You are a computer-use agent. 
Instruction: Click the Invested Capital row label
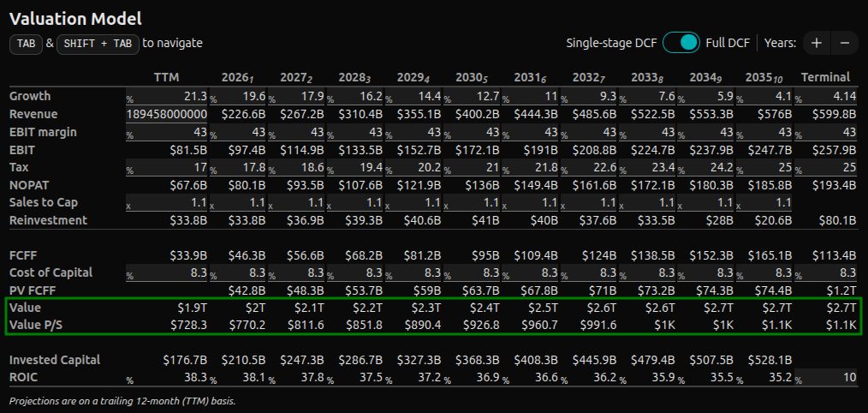tap(55, 361)
